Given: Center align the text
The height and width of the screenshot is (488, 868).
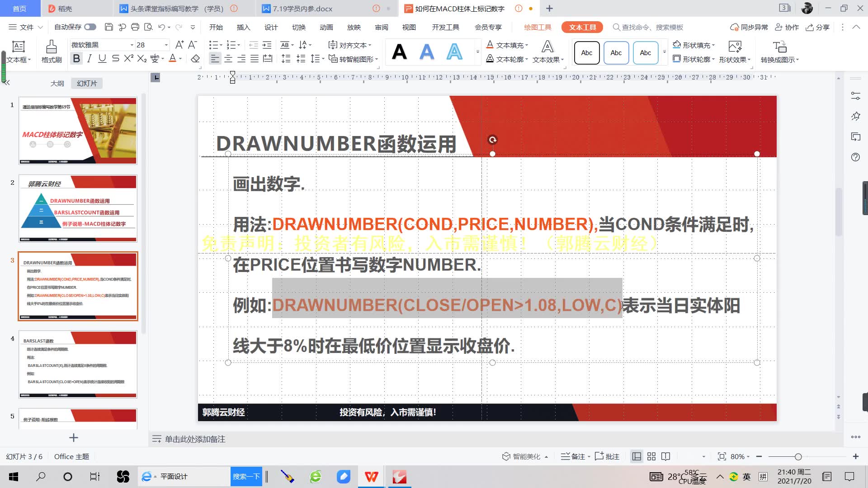Looking at the screenshot, I should pos(228,59).
